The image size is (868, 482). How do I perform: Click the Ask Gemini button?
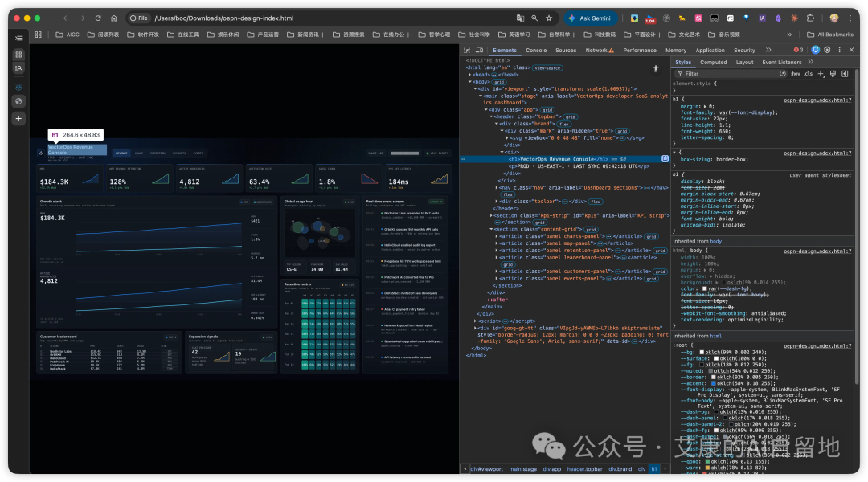589,18
